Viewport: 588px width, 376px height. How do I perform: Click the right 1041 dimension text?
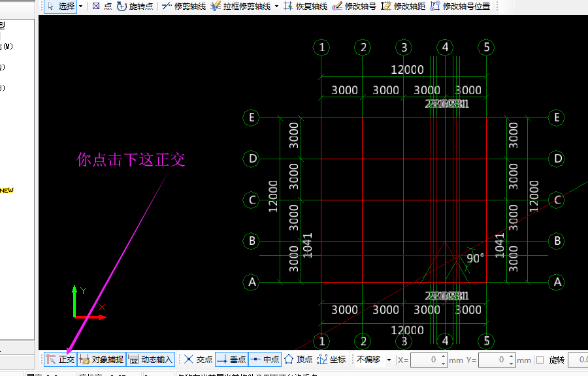(500, 245)
